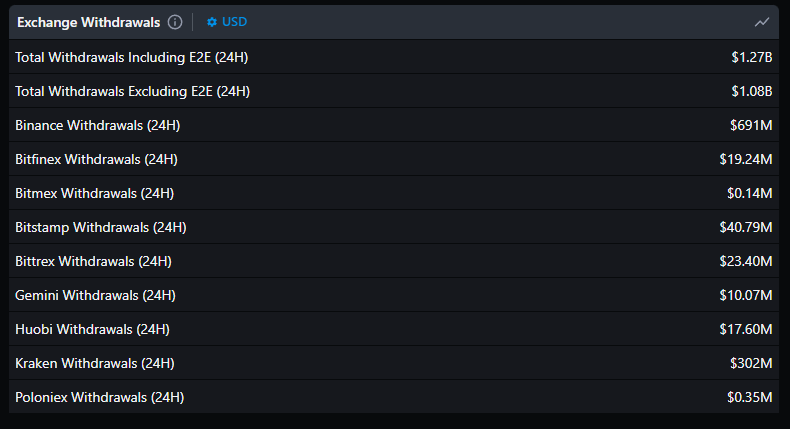Click the $302M Kraken value
This screenshot has height=429, width=790.
coord(751,363)
